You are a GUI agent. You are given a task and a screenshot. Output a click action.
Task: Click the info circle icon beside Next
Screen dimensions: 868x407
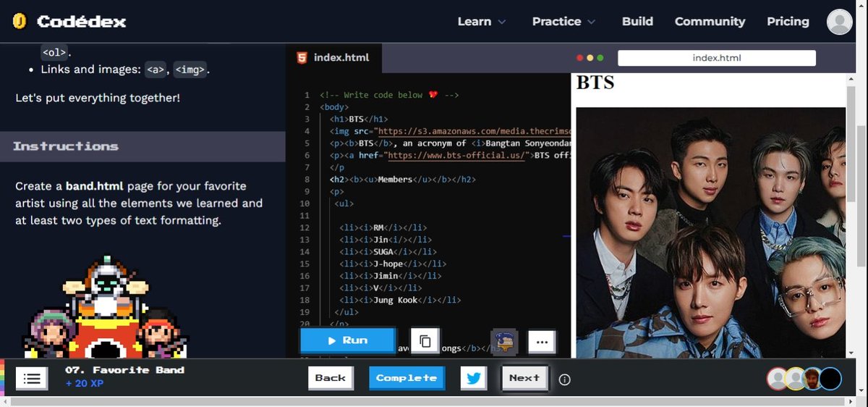(x=565, y=379)
